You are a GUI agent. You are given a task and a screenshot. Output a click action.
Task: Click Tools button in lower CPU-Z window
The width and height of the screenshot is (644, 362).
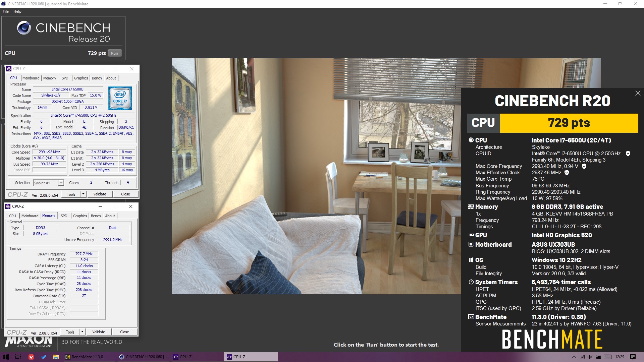[x=70, y=332]
